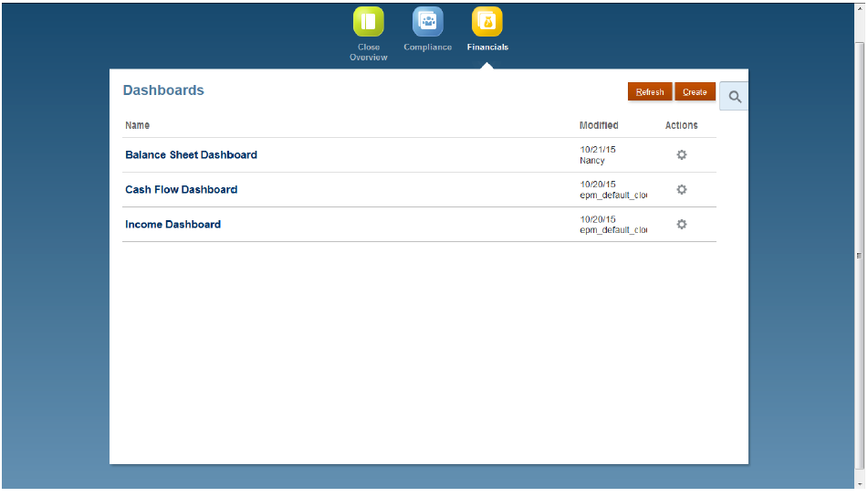Screen dimensions: 868x497
Task: Click the vertical scrollbar handle
Action: [859, 256]
